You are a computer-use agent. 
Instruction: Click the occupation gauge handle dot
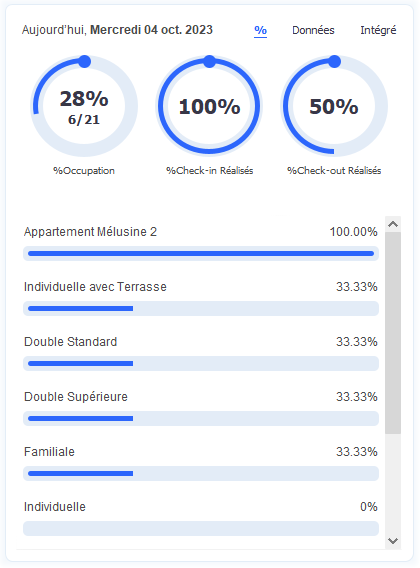click(84, 62)
